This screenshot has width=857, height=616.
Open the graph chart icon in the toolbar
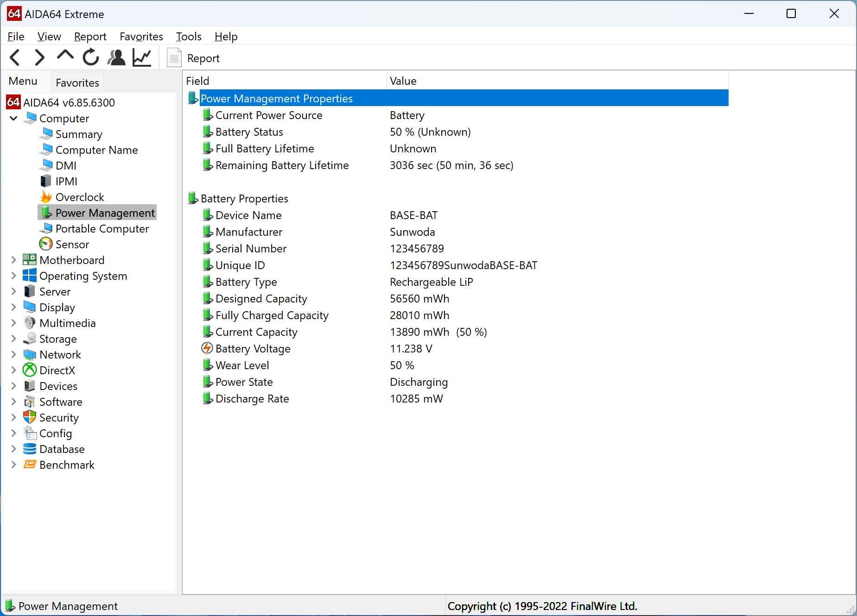(142, 57)
